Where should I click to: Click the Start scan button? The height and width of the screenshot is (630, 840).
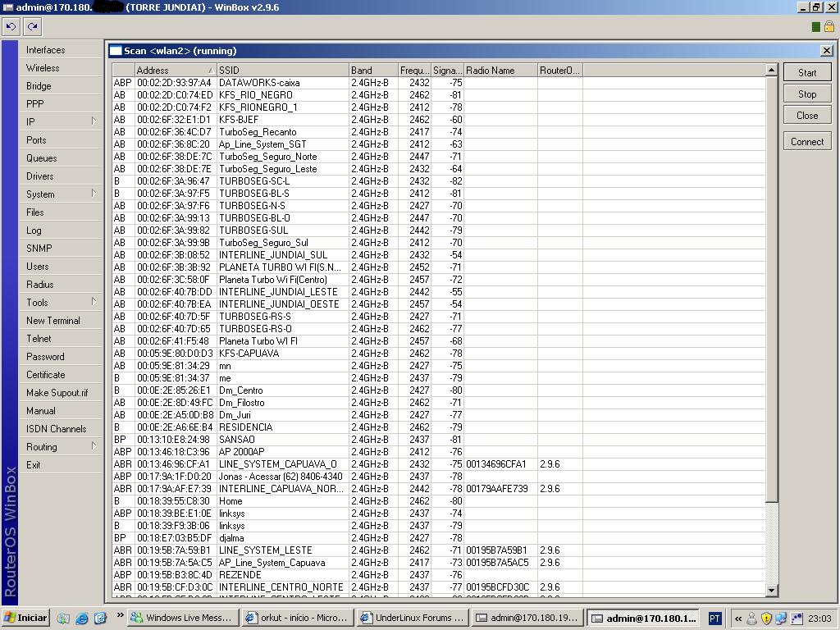[807, 72]
